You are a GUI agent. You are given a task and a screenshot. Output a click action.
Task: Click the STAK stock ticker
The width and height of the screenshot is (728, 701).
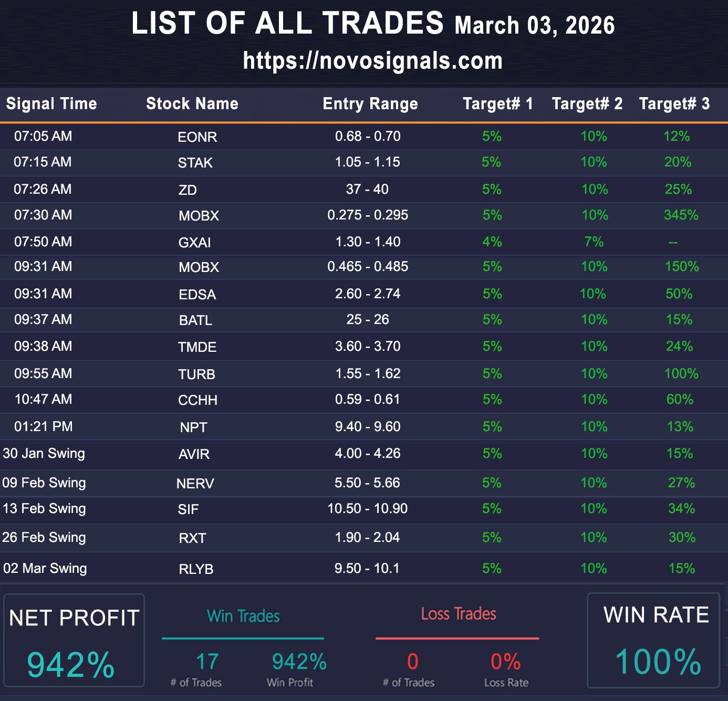195,163
